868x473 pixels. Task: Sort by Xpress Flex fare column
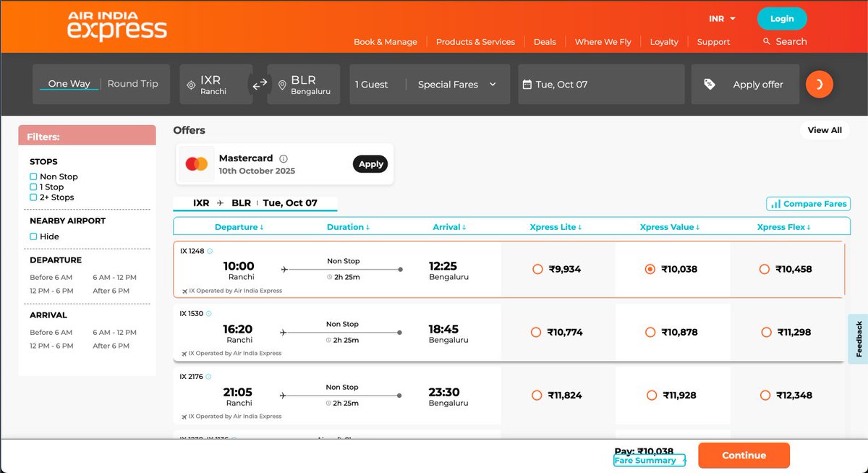click(x=784, y=227)
